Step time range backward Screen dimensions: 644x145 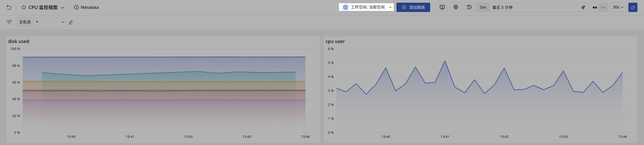coord(594,8)
